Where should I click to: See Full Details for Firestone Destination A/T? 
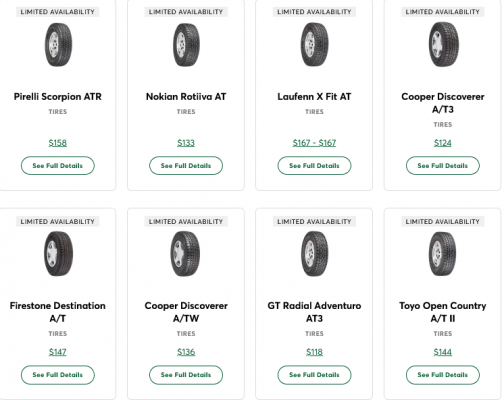tap(58, 375)
